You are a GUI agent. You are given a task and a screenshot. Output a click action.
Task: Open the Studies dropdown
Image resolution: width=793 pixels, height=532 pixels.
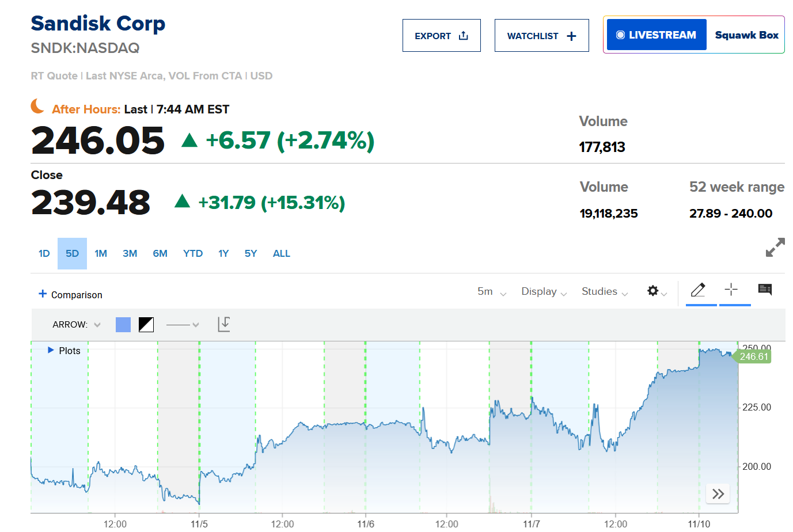[604, 292]
